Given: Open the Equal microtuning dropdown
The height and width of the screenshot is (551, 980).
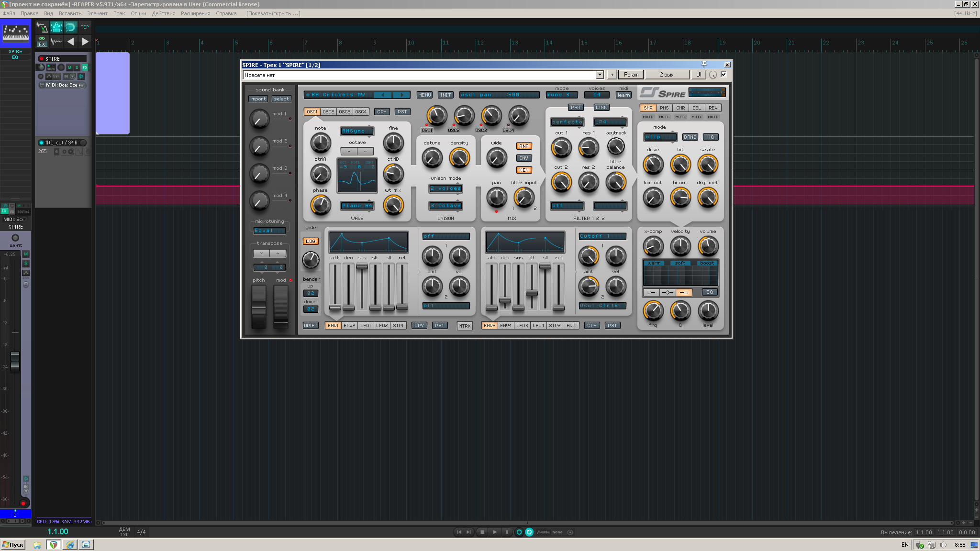Looking at the screenshot, I should pos(269,231).
